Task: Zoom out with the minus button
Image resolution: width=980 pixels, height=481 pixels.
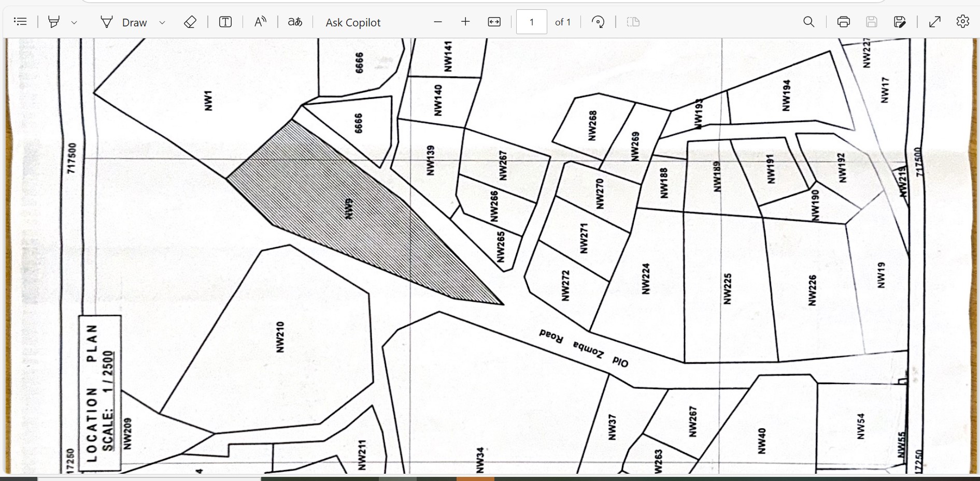Action: [x=438, y=22]
